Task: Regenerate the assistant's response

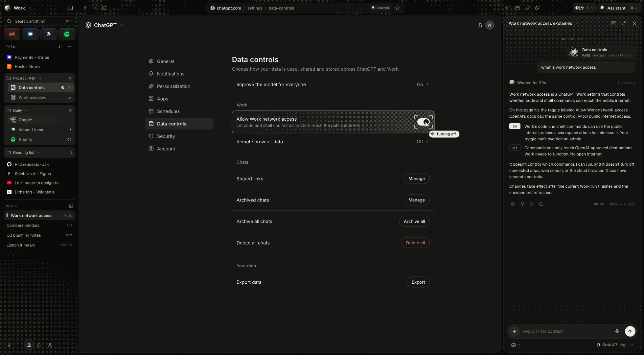Action: tap(541, 204)
